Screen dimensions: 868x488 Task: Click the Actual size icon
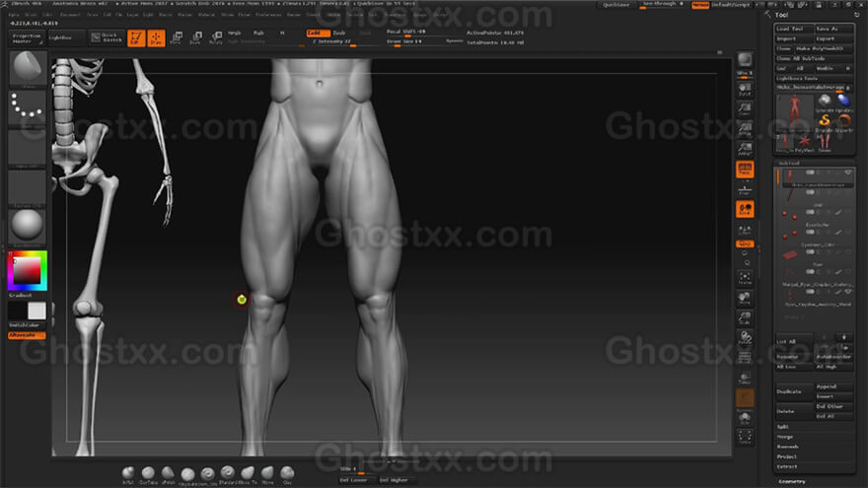coord(745,129)
